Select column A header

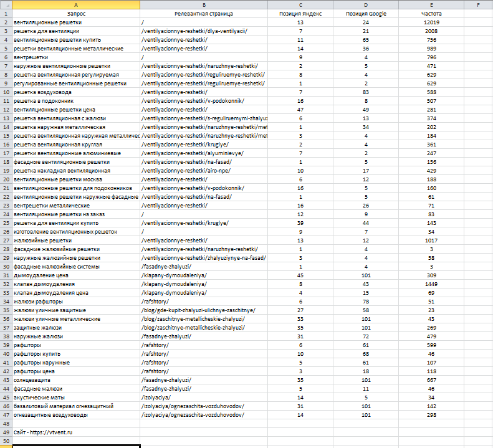[x=76, y=5]
